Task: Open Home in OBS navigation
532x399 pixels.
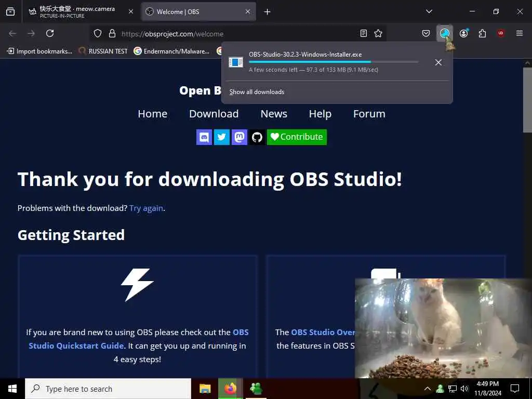Action: 152,114
